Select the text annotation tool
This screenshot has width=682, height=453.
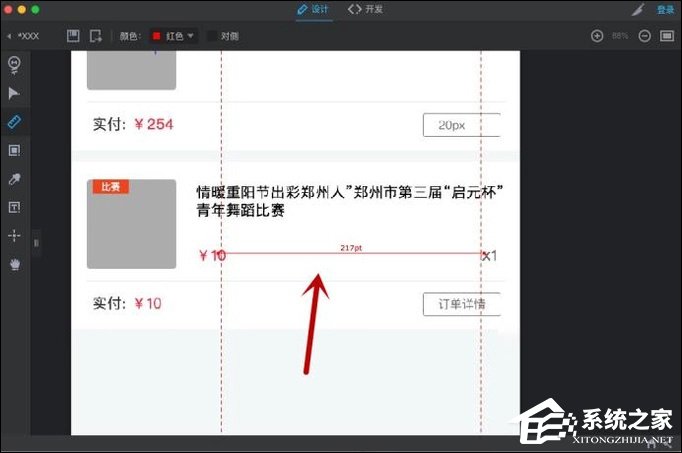14,207
